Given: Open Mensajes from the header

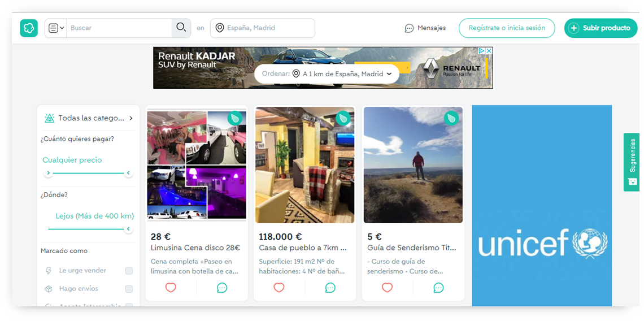Looking at the screenshot, I should (x=425, y=28).
